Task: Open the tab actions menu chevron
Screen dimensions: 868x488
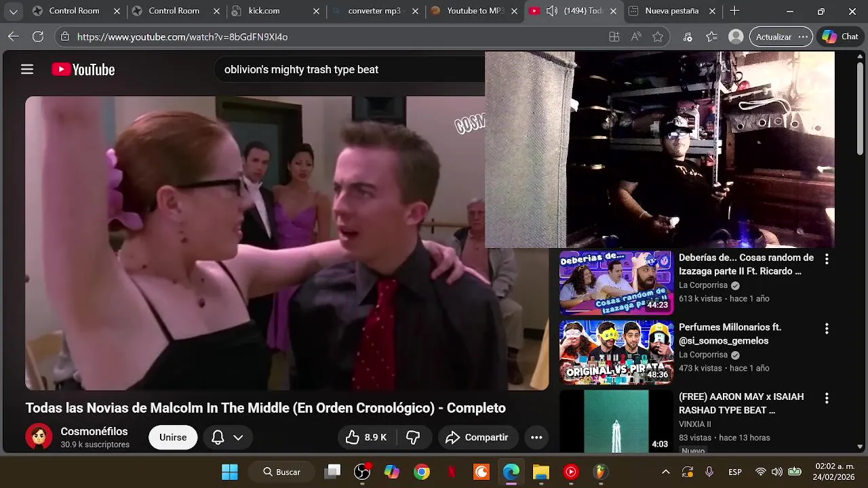Action: [x=13, y=11]
